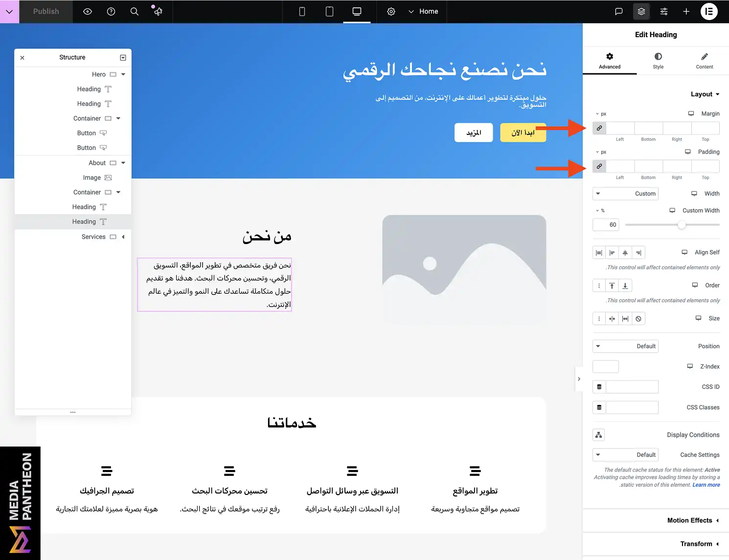Open What's New megaphone icon
The image size is (729, 560).
158,11
